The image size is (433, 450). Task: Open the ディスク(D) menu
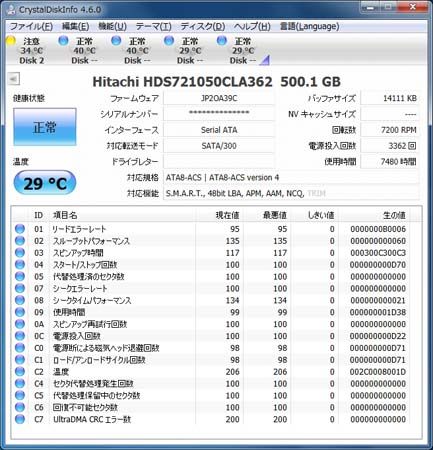(203, 26)
